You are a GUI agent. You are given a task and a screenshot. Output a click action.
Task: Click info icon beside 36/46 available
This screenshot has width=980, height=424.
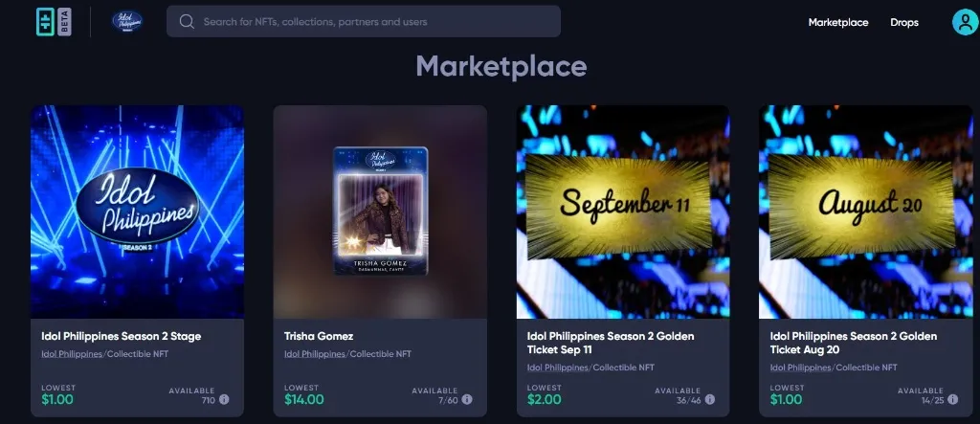tap(710, 399)
